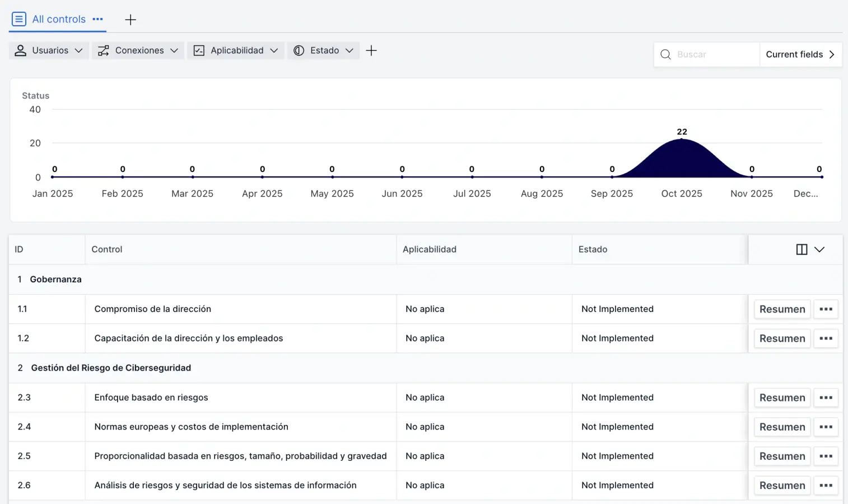This screenshot has width=848, height=504.
Task: Open the Estado filter dropdown
Action: click(x=323, y=50)
